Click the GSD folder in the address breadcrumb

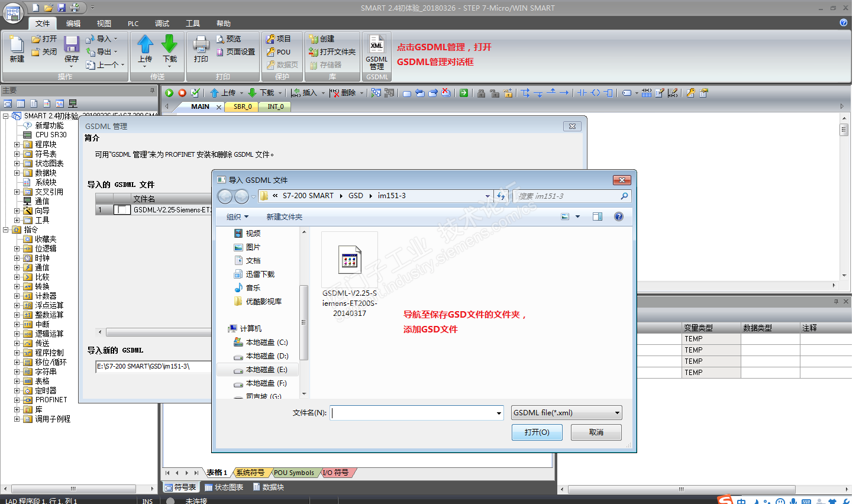[356, 196]
